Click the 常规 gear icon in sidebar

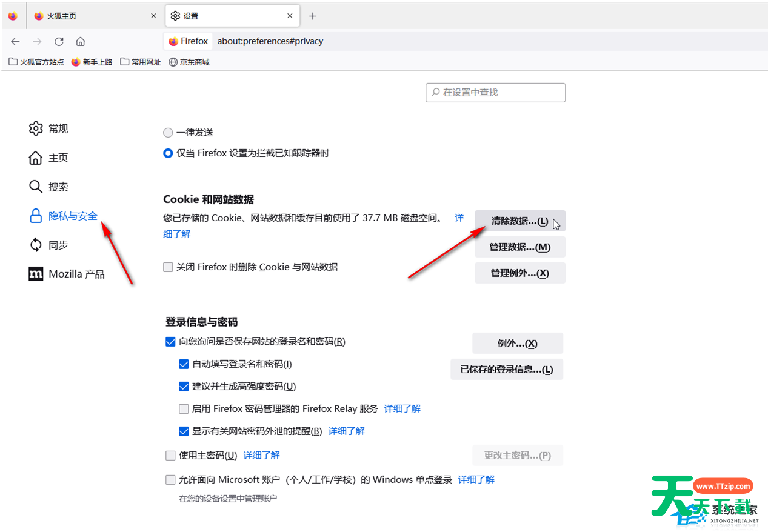pyautogui.click(x=36, y=128)
